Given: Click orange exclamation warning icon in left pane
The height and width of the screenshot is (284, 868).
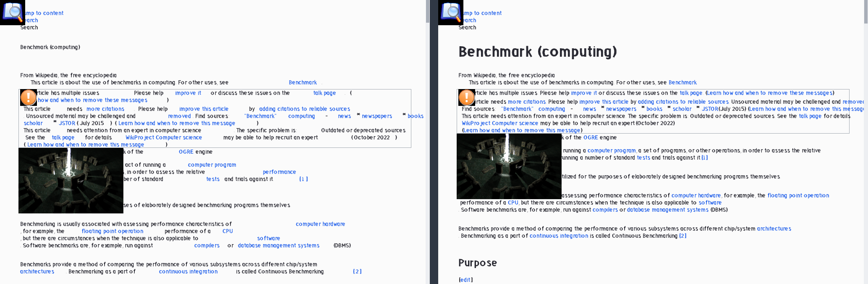Looking at the screenshot, I should pos(29,97).
